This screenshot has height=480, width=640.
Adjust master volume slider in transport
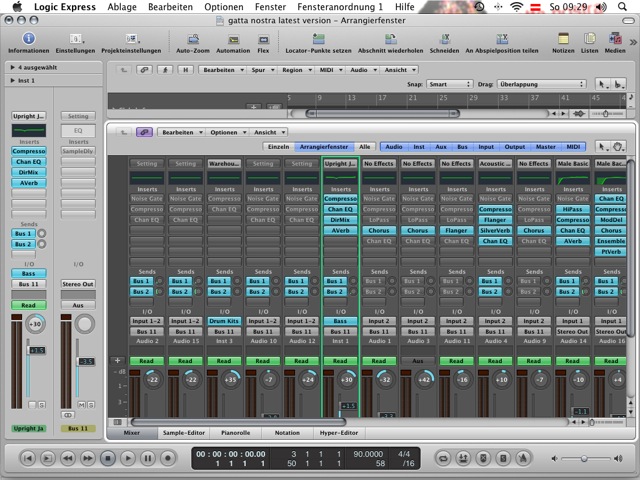click(584, 458)
